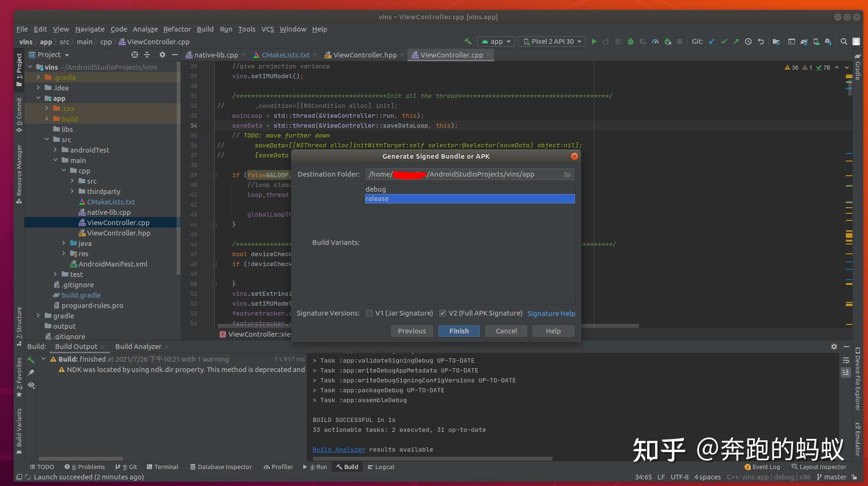Viewport: 868px width, 486px height.
Task: Close the Generate Signed Bundle dialog
Action: 574,156
